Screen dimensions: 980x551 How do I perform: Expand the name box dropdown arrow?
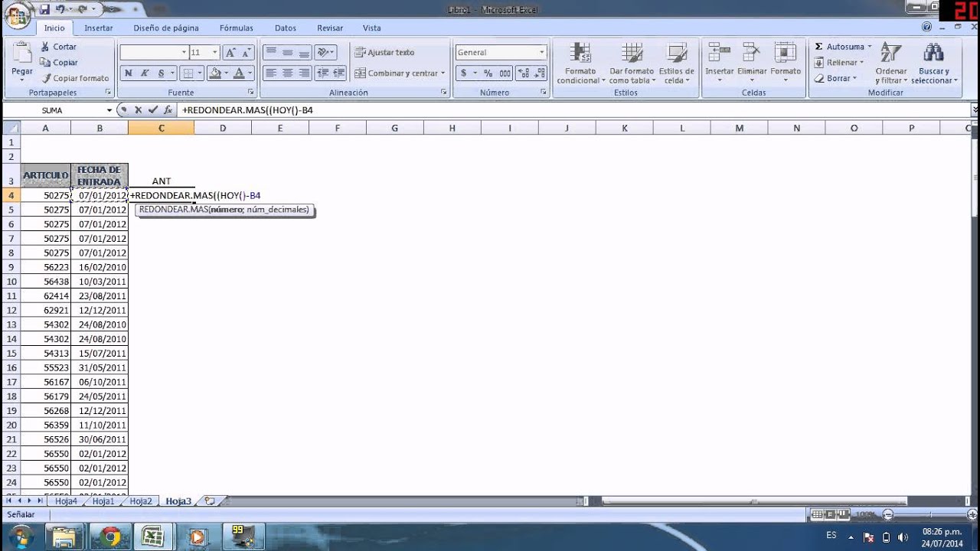[109, 110]
